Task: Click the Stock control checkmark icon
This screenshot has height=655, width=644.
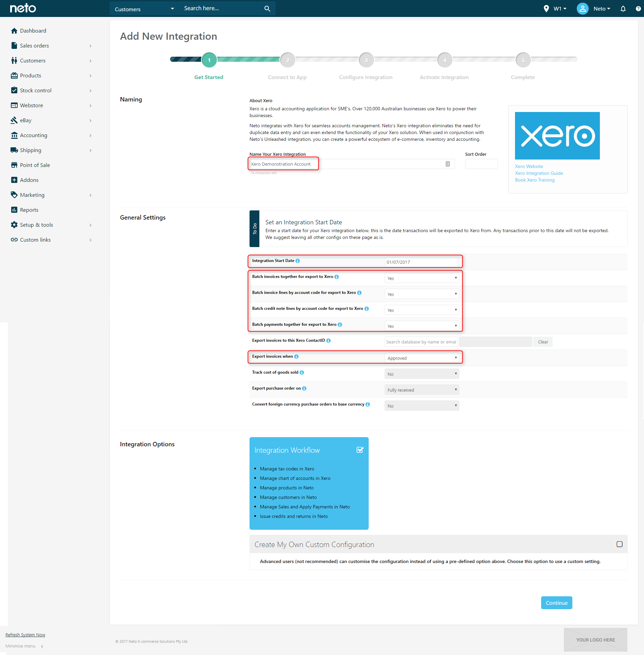Action: pos(14,90)
